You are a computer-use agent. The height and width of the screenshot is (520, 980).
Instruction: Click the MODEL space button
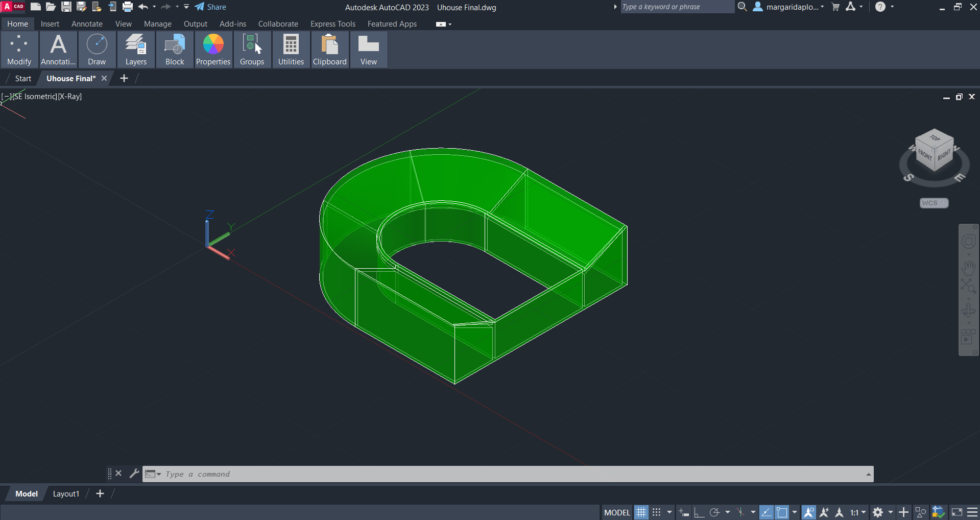[x=617, y=512]
